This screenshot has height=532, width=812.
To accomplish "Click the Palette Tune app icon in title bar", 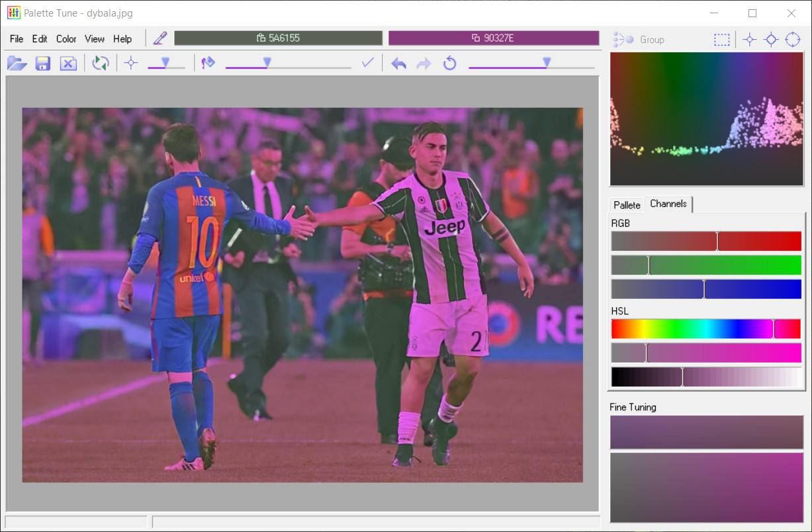I will pyautogui.click(x=13, y=13).
